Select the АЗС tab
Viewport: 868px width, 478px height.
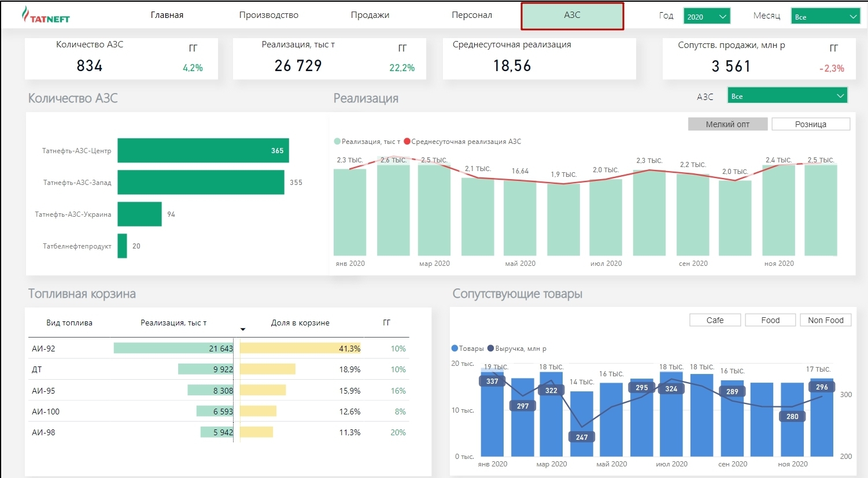pos(572,16)
